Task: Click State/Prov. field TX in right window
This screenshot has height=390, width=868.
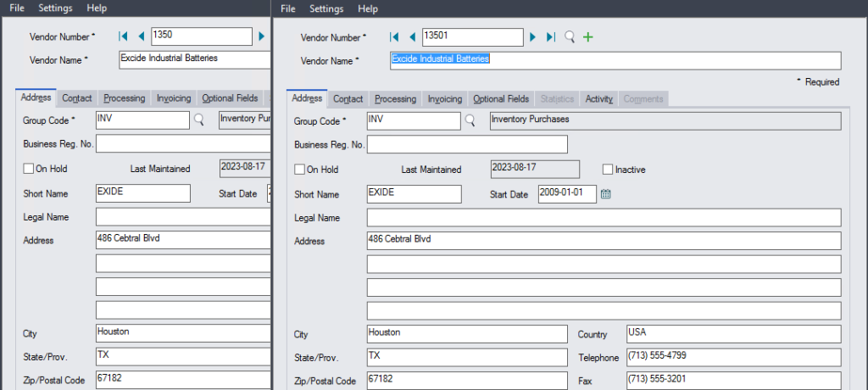Action: (x=467, y=357)
